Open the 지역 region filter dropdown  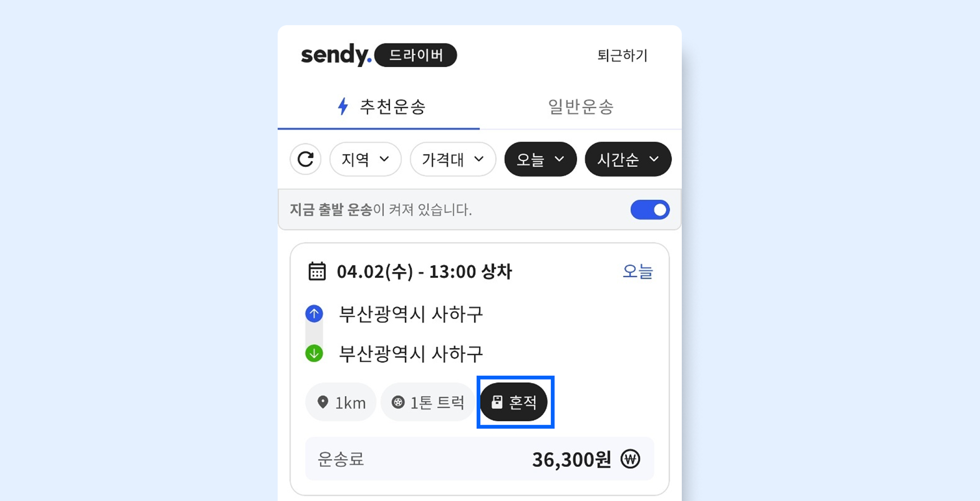(x=365, y=159)
